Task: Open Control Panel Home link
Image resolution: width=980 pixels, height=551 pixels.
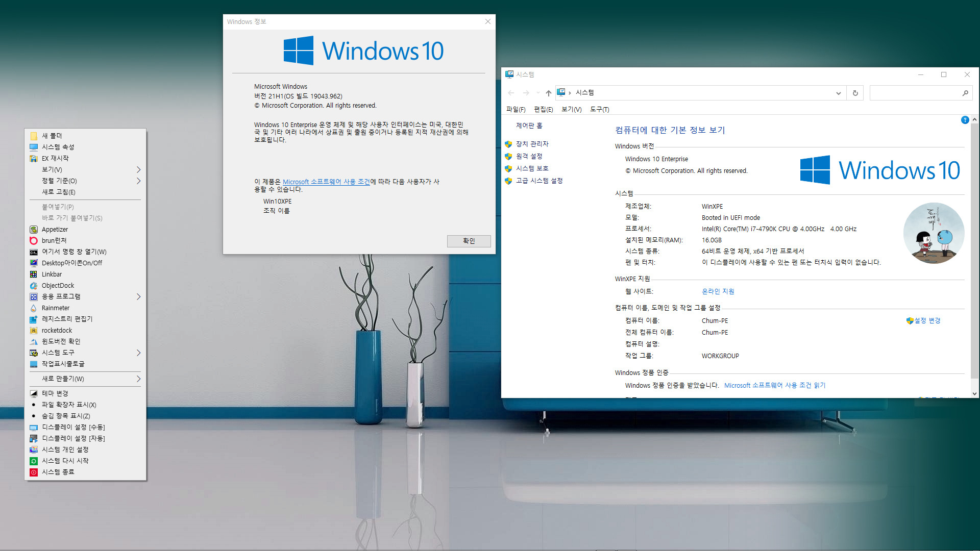Action: pyautogui.click(x=529, y=126)
